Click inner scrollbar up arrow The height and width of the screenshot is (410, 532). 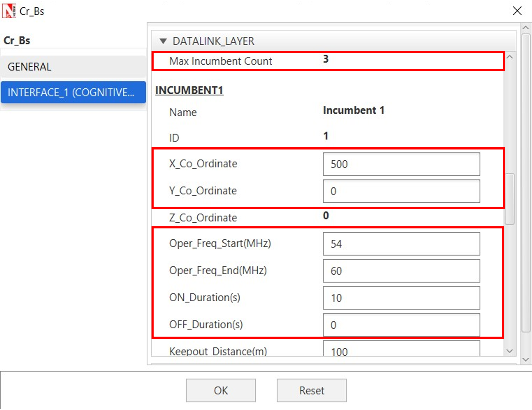coord(509,57)
